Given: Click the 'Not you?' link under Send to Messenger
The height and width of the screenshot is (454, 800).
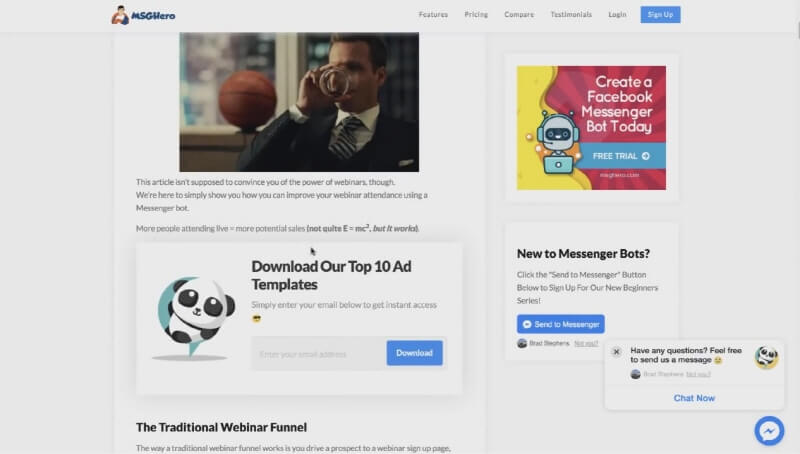Looking at the screenshot, I should click(586, 343).
